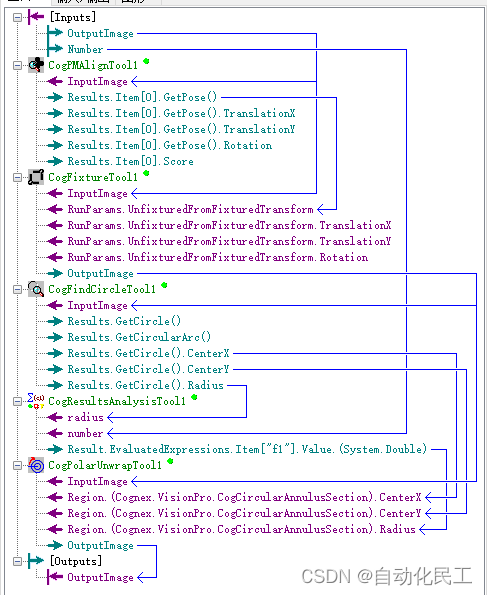This screenshot has height=595, width=487.
Task: Click the input arrow icon beside number terminal
Action: [55, 433]
